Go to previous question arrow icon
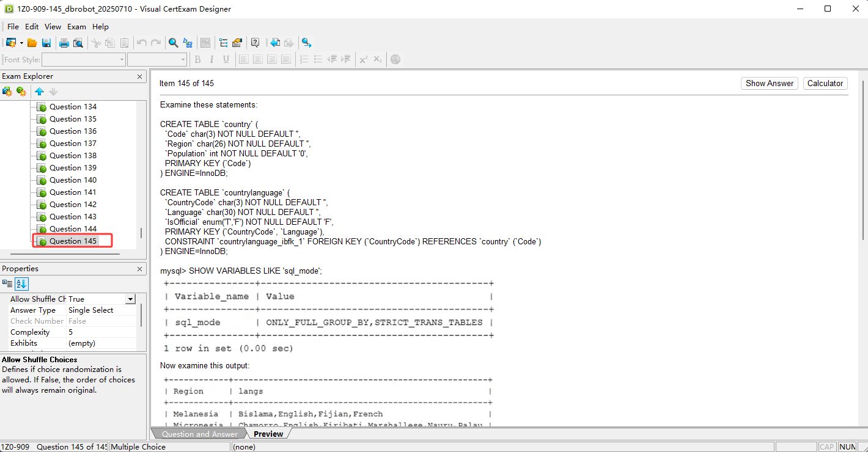 [x=274, y=43]
